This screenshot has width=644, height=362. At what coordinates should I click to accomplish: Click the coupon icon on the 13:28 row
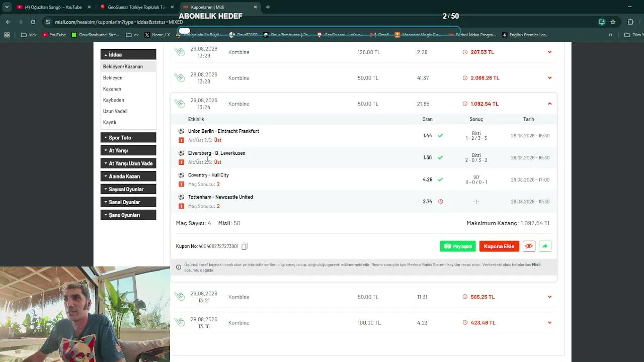180,78
